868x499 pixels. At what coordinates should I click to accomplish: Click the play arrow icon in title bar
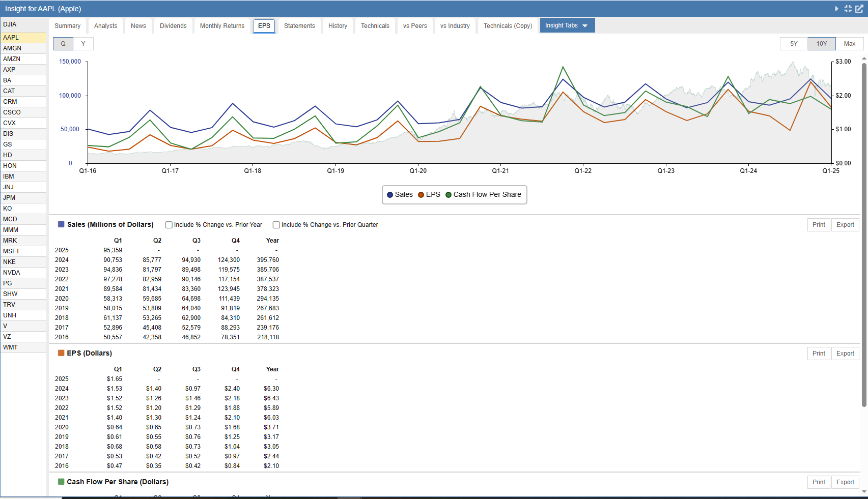(x=836, y=9)
